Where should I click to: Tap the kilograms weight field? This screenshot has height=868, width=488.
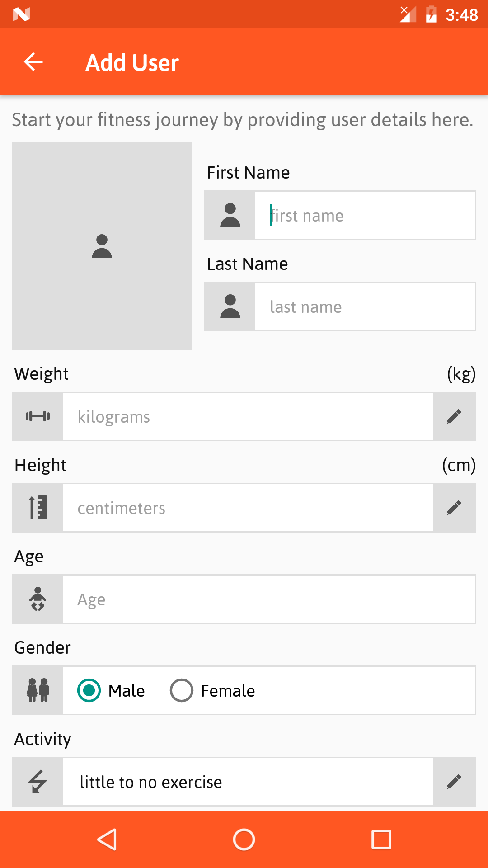pos(248,416)
